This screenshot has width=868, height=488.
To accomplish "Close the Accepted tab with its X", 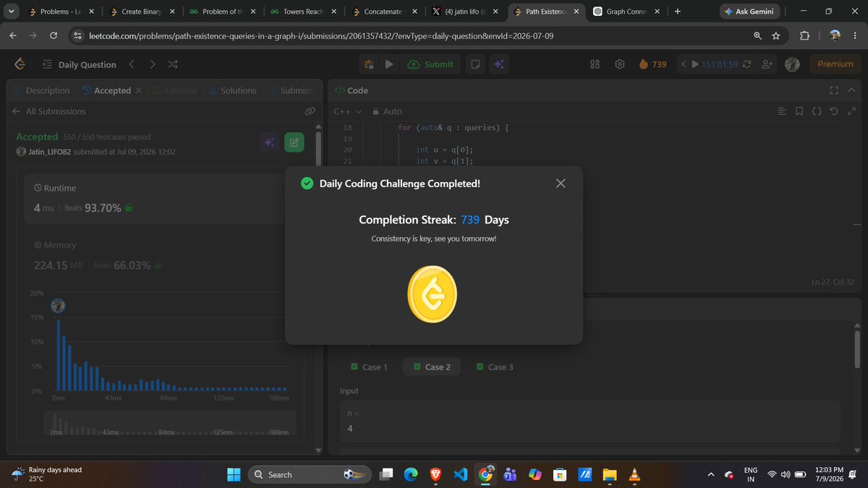I will click(x=139, y=90).
